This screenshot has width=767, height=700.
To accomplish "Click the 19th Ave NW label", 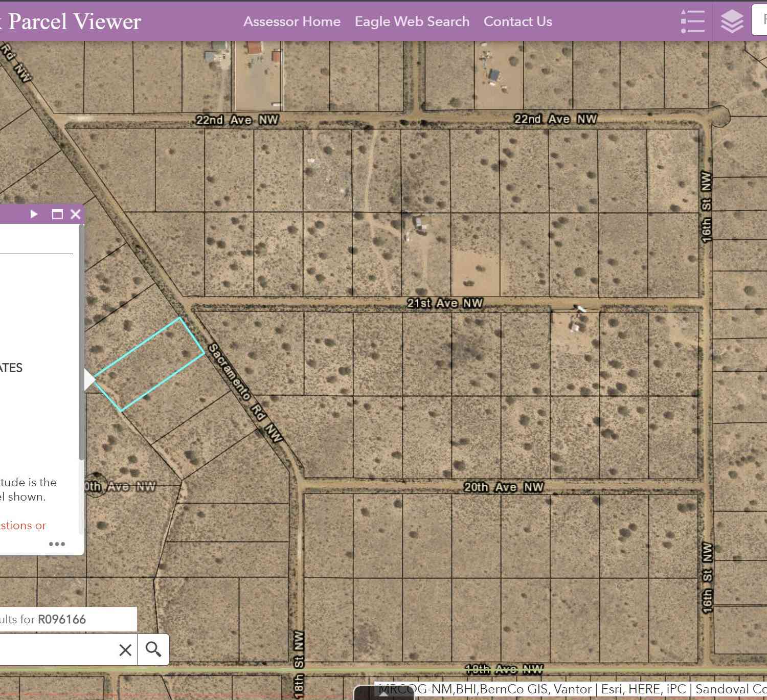I will pos(504,669).
